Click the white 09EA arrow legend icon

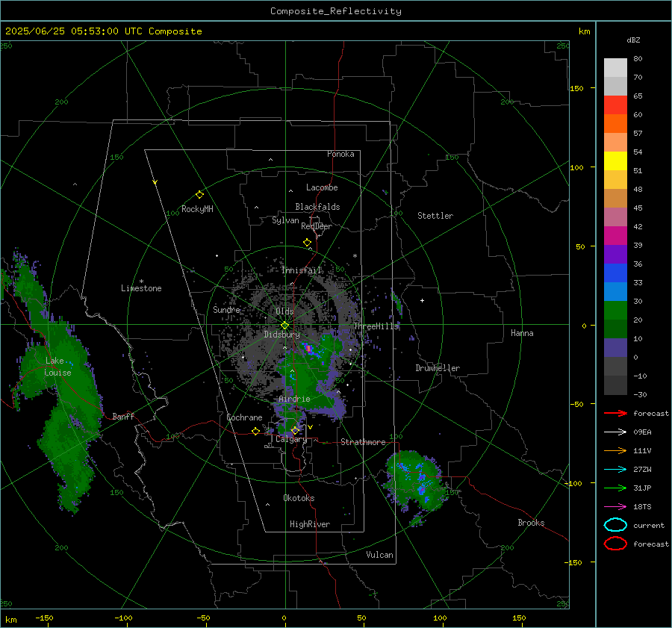(615, 432)
